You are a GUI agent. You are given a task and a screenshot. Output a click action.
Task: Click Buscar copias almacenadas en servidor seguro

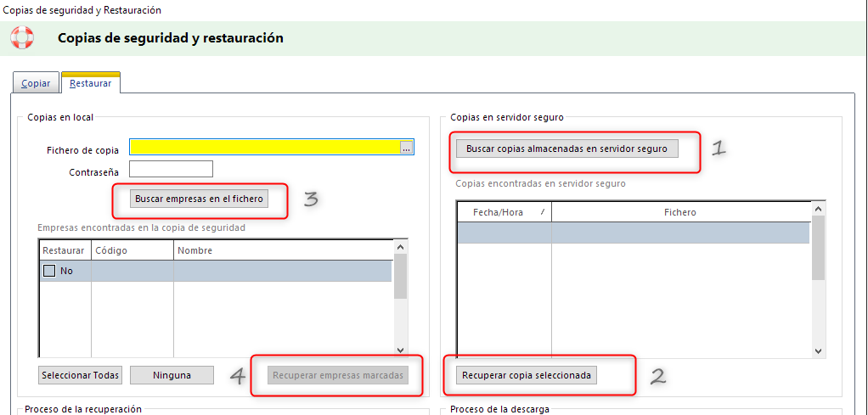[566, 149]
